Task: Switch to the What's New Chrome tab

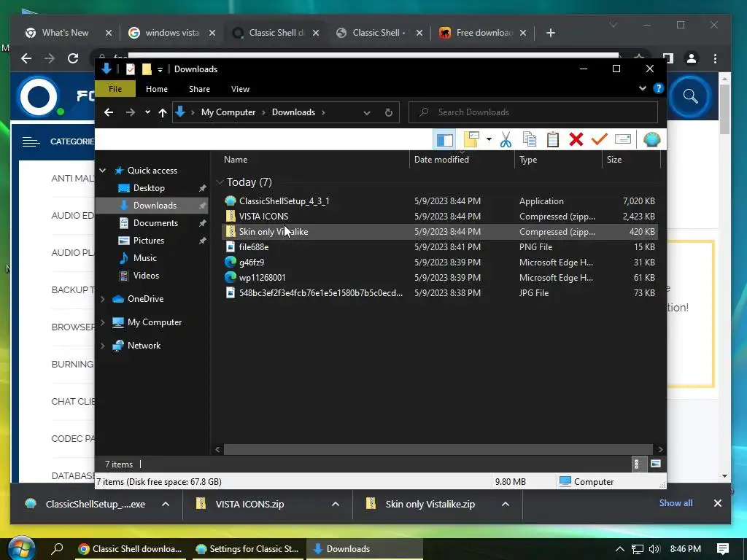Action: pos(64,33)
